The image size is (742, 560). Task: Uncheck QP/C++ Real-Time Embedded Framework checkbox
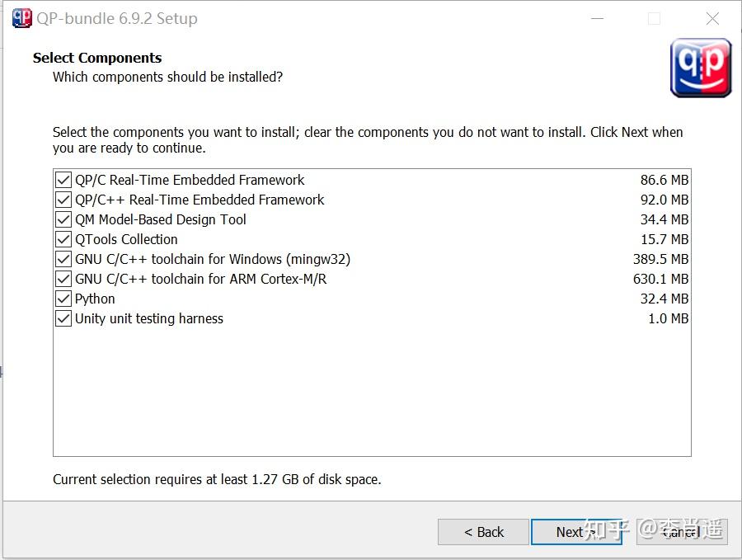tap(63, 200)
